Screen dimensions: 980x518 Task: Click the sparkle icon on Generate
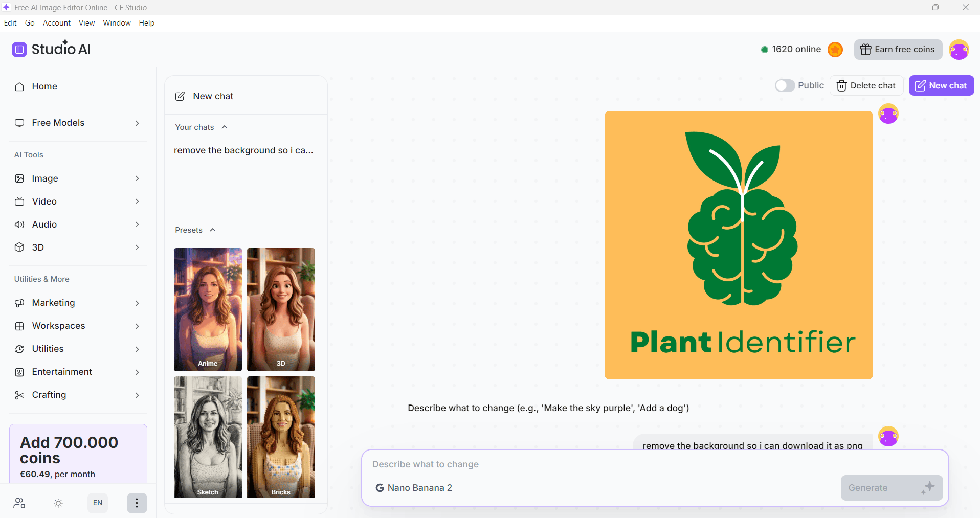928,487
